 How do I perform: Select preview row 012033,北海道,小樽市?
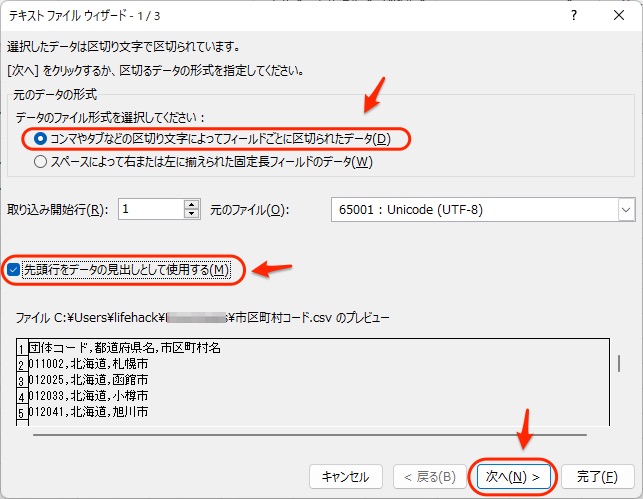[x=88, y=396]
